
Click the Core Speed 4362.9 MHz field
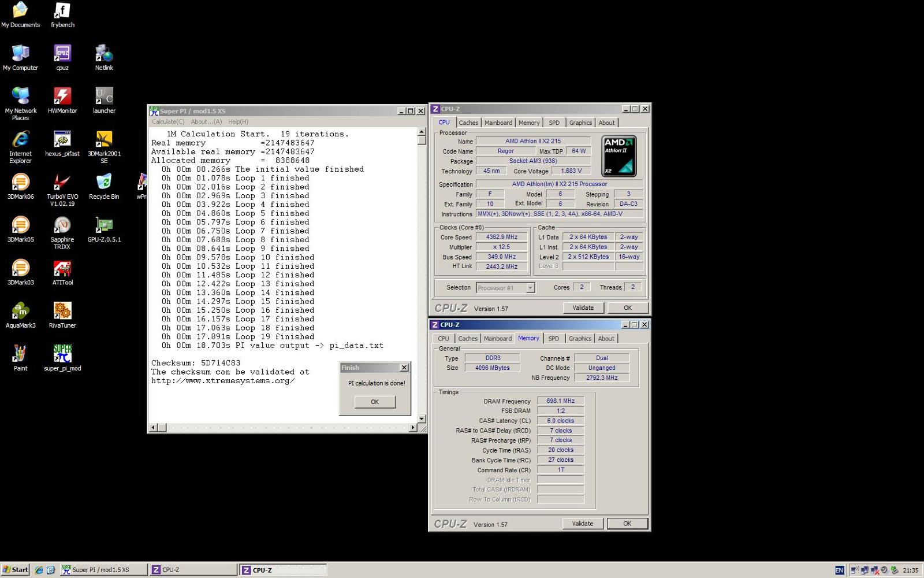point(502,237)
